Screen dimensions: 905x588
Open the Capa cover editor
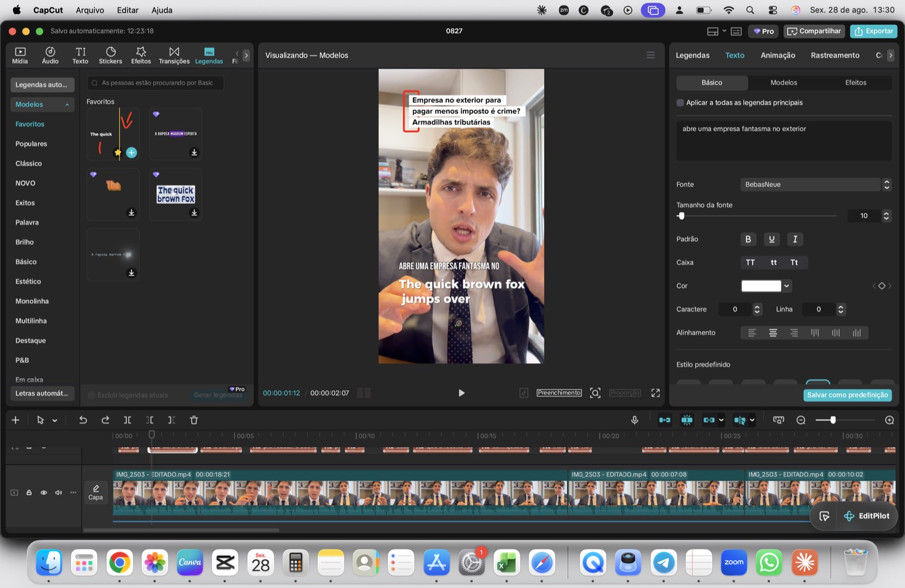tap(96, 492)
